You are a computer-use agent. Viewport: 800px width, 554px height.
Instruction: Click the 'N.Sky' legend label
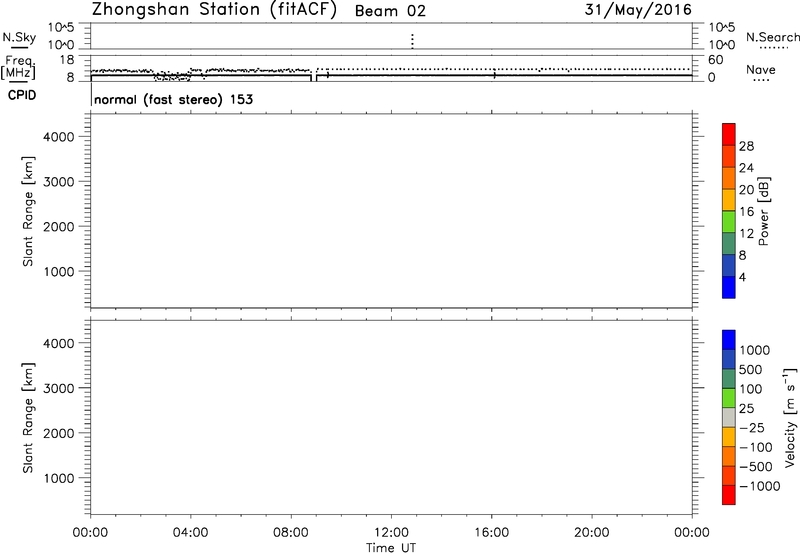coord(19,37)
